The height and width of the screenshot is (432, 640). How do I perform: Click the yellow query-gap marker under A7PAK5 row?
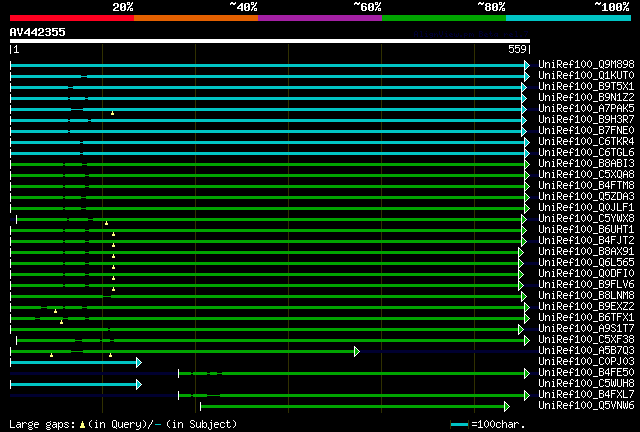[x=112, y=113]
